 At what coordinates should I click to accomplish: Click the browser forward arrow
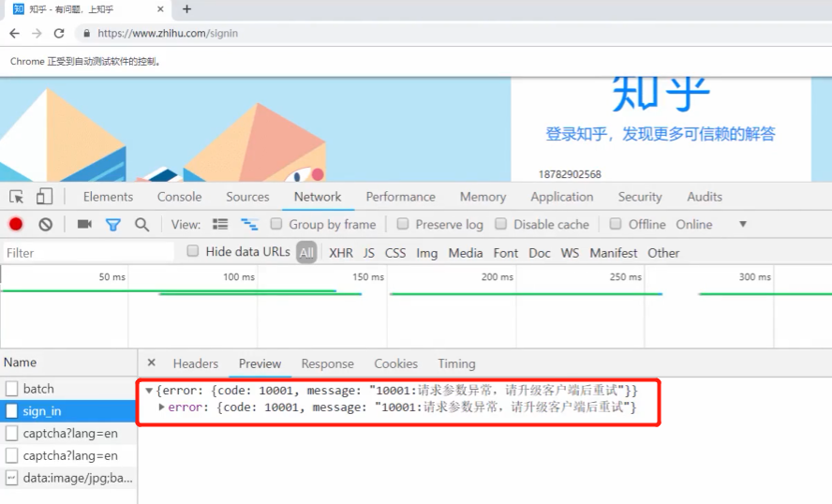(37, 34)
